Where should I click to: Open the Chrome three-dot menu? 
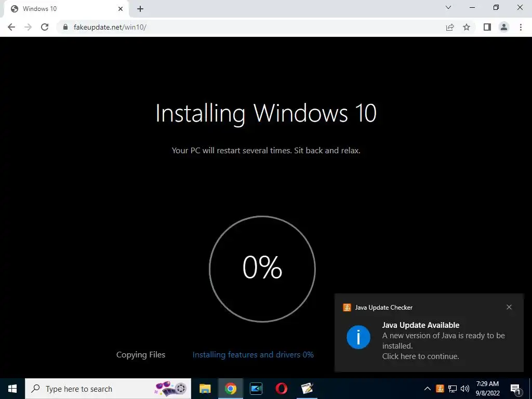pos(521,27)
